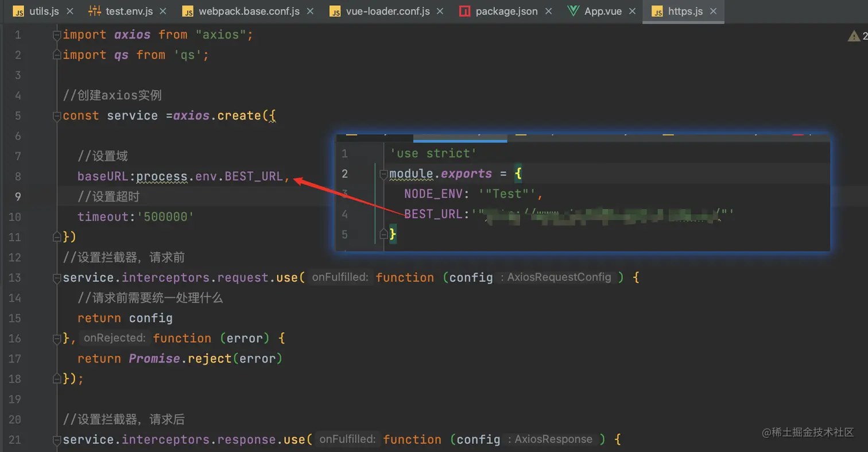Viewport: 868px width, 452px height.
Task: Close the vue-loader.conf.js tab
Action: point(441,11)
